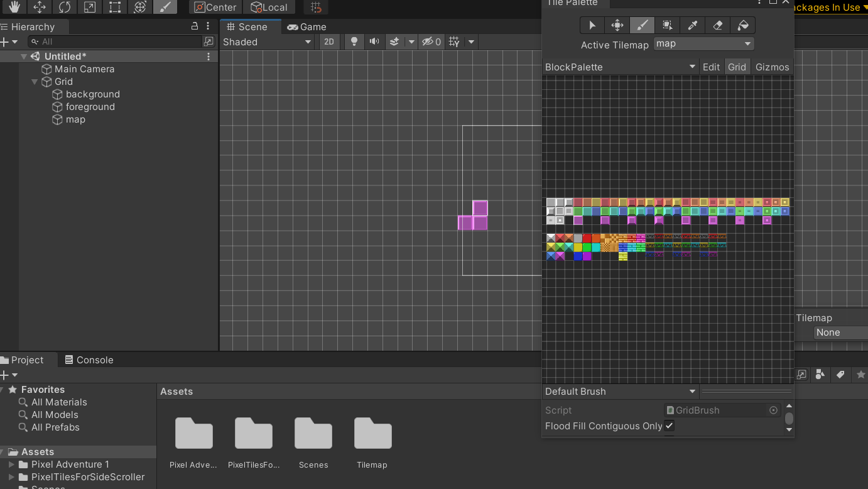Viewport: 868px width, 489px height.
Task: Toggle the Center pivot button
Action: point(215,8)
